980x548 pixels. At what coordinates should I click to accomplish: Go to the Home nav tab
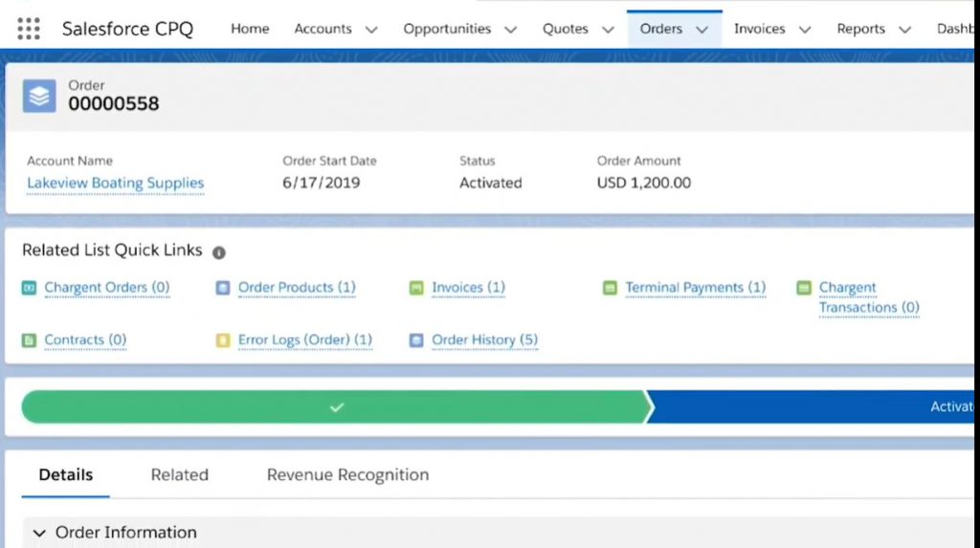[250, 29]
